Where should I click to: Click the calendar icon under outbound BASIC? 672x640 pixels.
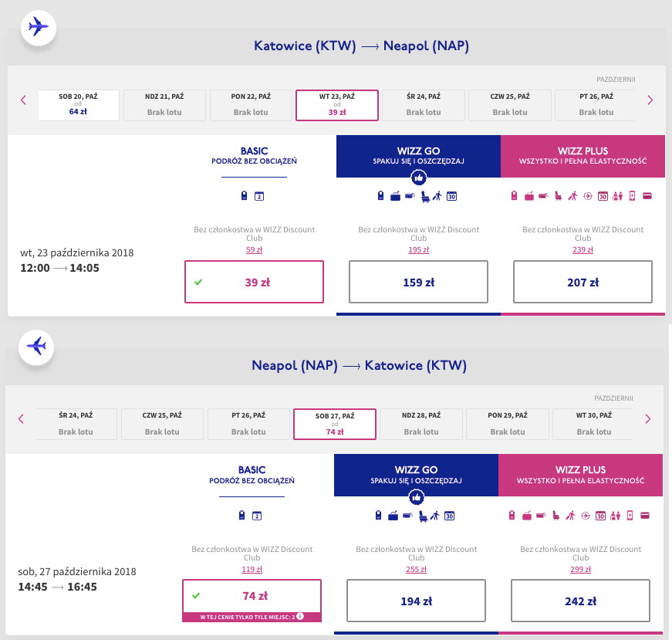click(259, 196)
